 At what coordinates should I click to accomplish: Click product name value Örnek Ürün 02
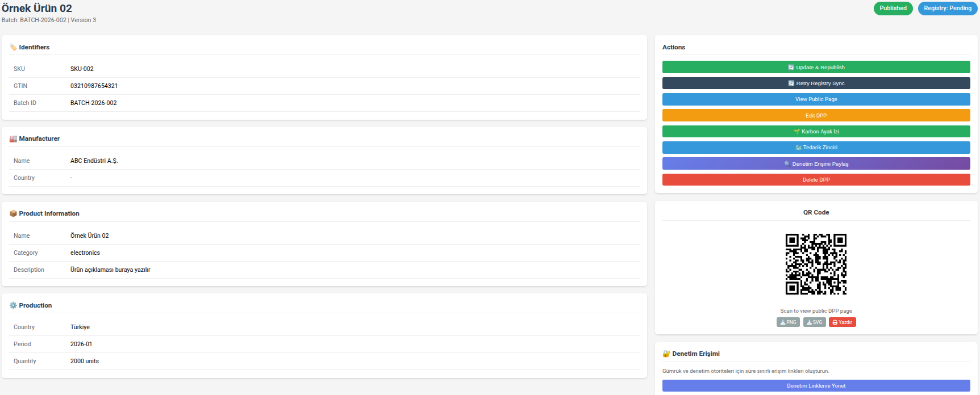pos(90,236)
